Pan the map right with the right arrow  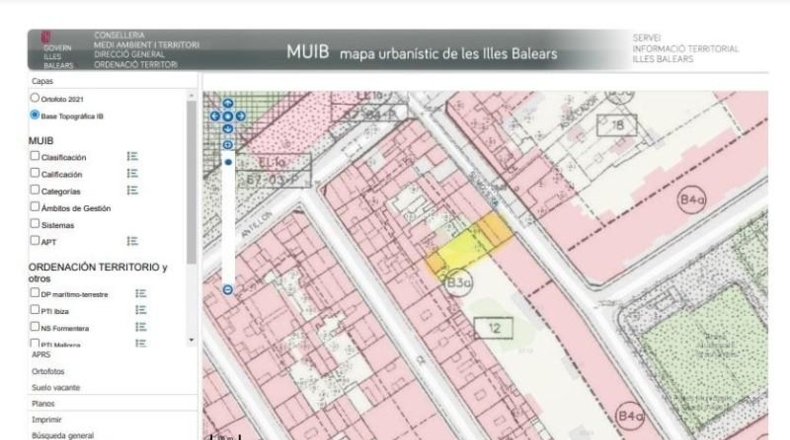click(x=240, y=116)
